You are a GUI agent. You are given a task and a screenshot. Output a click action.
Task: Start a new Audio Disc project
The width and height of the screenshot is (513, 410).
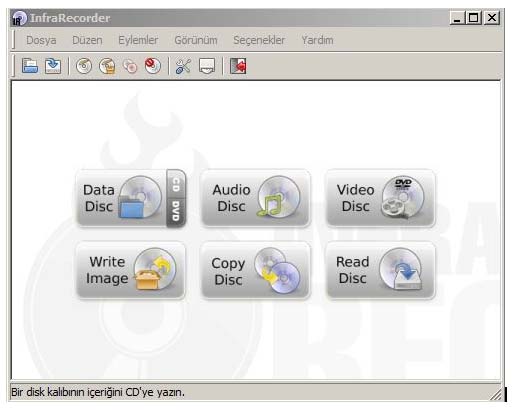point(256,198)
